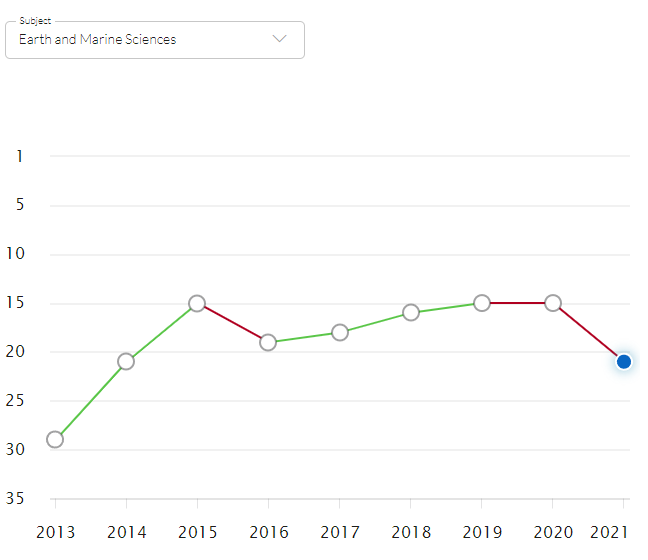The height and width of the screenshot is (560, 648).
Task: Expand the Subject dropdown chevron arrow
Action: 280,39
